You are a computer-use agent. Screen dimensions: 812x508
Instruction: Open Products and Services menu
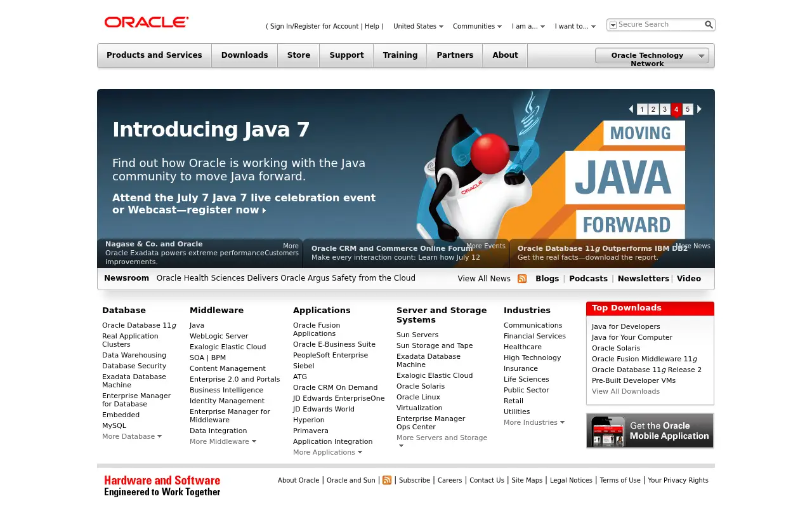[x=154, y=55]
